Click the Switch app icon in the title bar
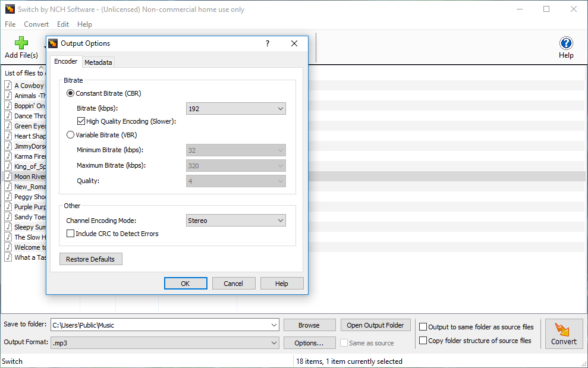 (x=9, y=9)
